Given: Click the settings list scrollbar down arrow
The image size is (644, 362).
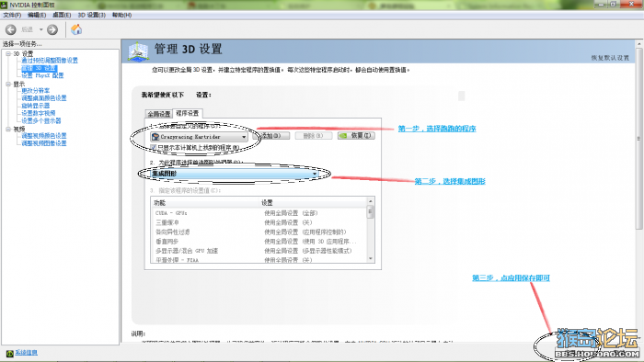Looking at the screenshot, I should point(371,259).
